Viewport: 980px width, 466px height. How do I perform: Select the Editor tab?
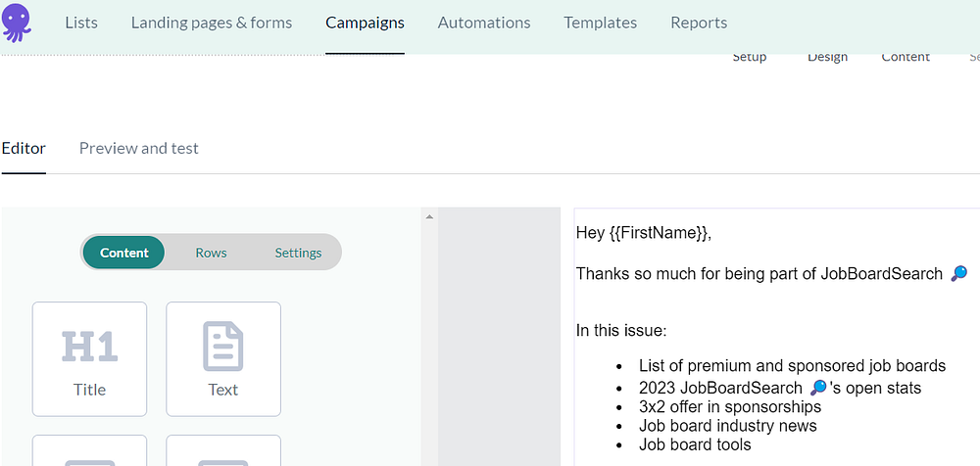tap(24, 149)
